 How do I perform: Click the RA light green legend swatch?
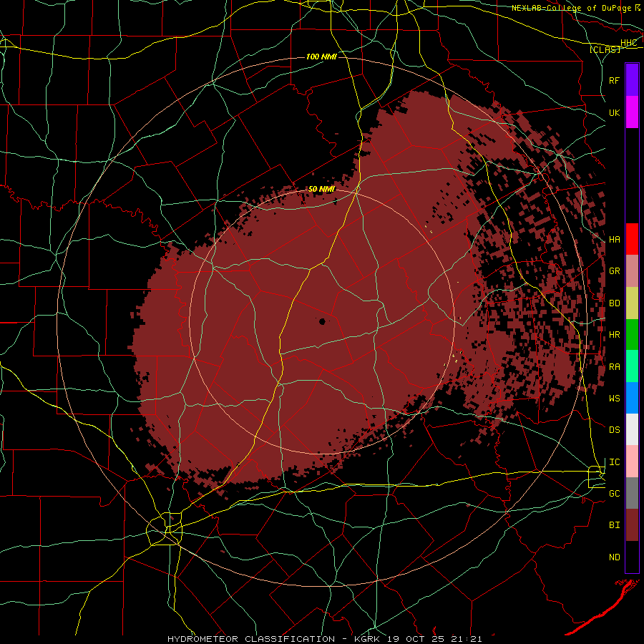click(632, 366)
